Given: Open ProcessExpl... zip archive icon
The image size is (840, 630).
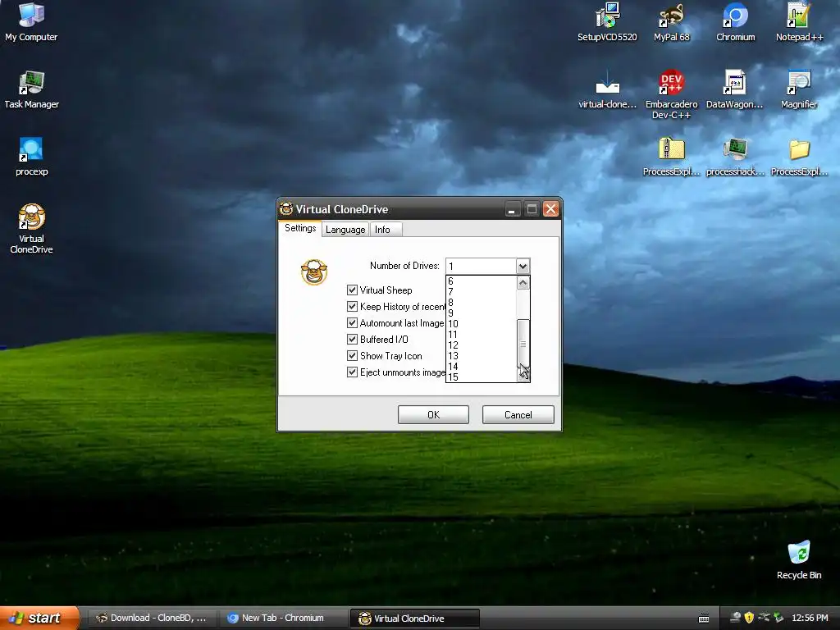Looking at the screenshot, I should (671, 157).
